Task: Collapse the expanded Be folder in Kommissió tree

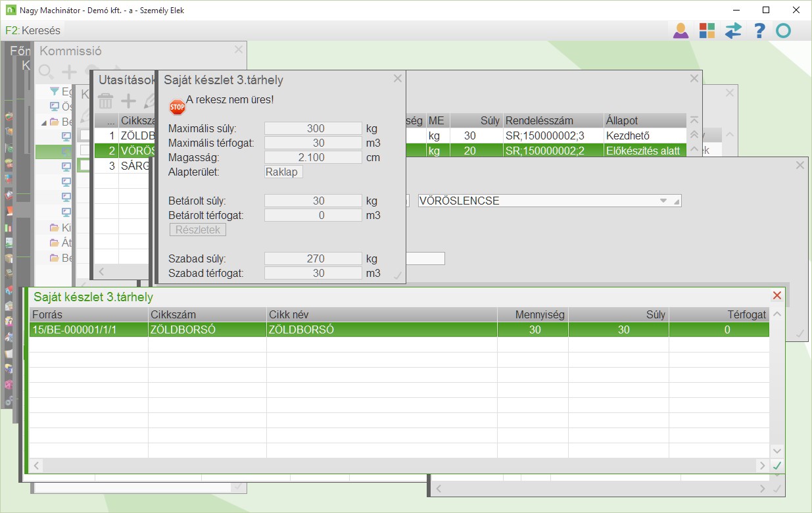Action: click(x=44, y=122)
